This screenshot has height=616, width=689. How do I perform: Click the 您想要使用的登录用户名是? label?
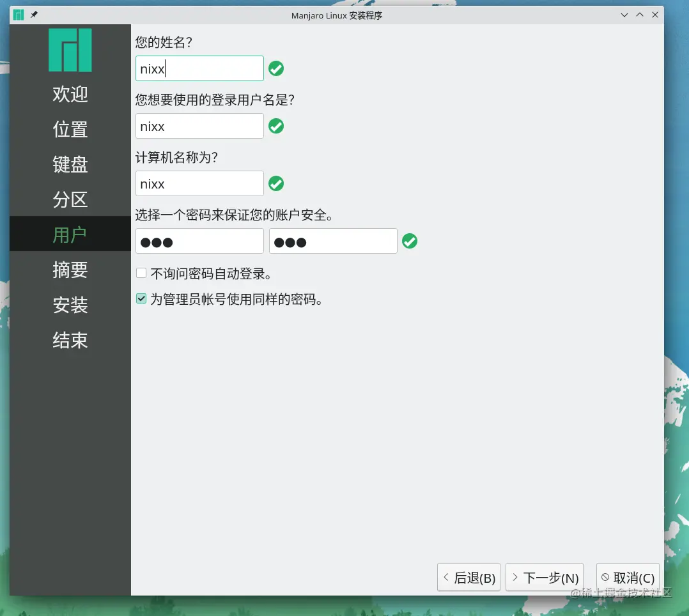click(215, 100)
